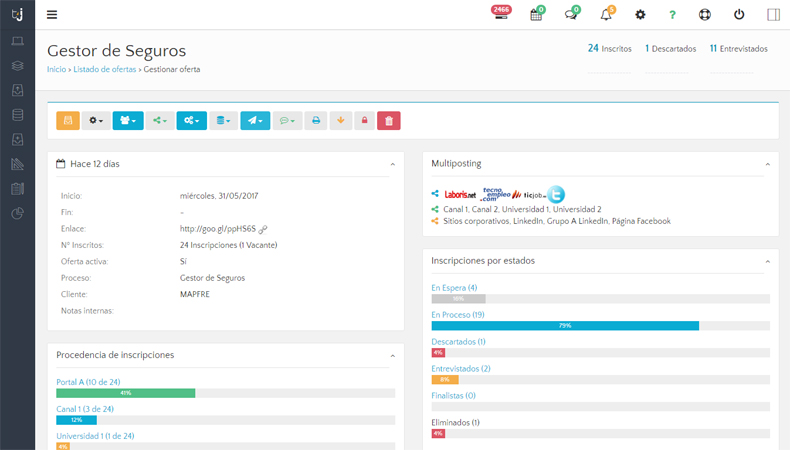Click the 24 Inscritos counter
Viewport: 790px width, 450px height.
(610, 48)
